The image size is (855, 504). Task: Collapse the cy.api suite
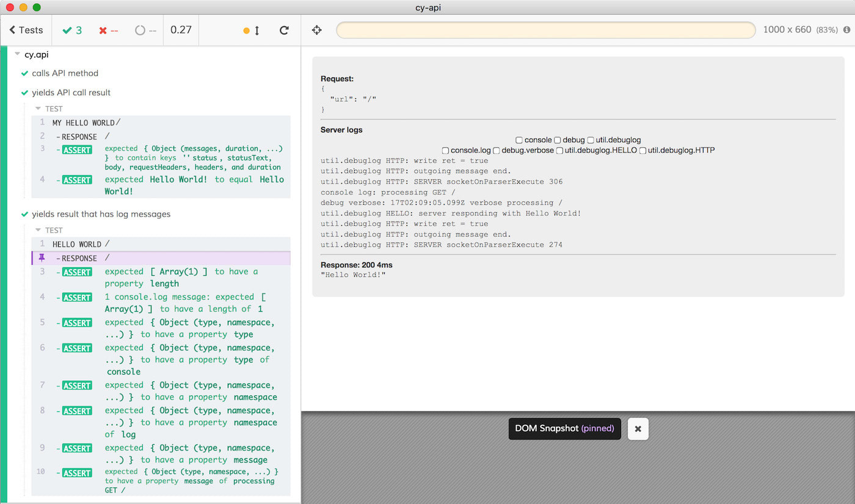(x=17, y=54)
